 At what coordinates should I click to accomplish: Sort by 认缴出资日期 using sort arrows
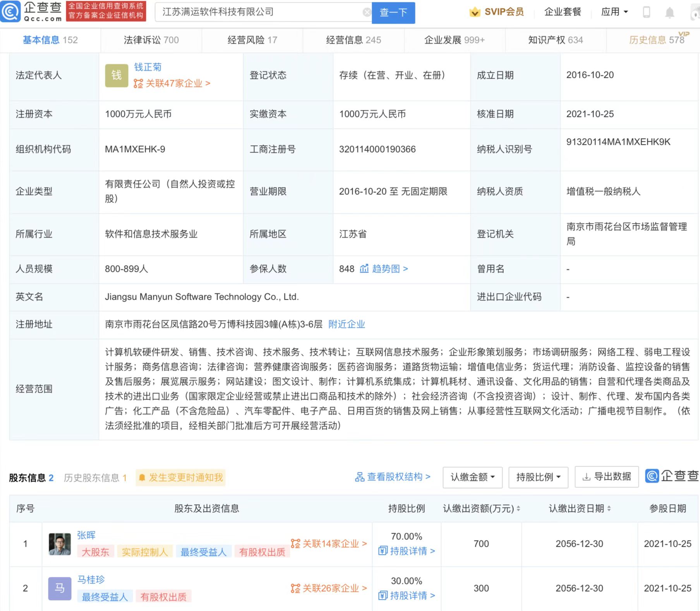(609, 508)
